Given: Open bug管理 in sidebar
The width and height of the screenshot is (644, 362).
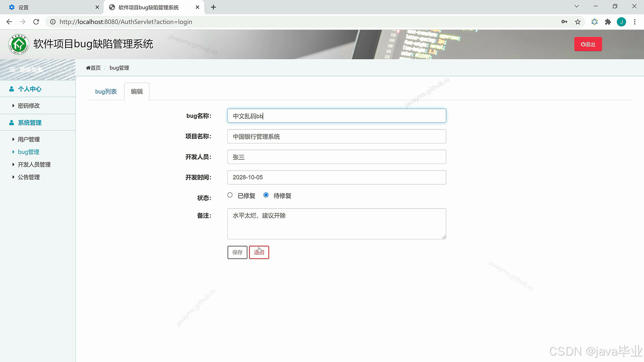Looking at the screenshot, I should coord(29,152).
